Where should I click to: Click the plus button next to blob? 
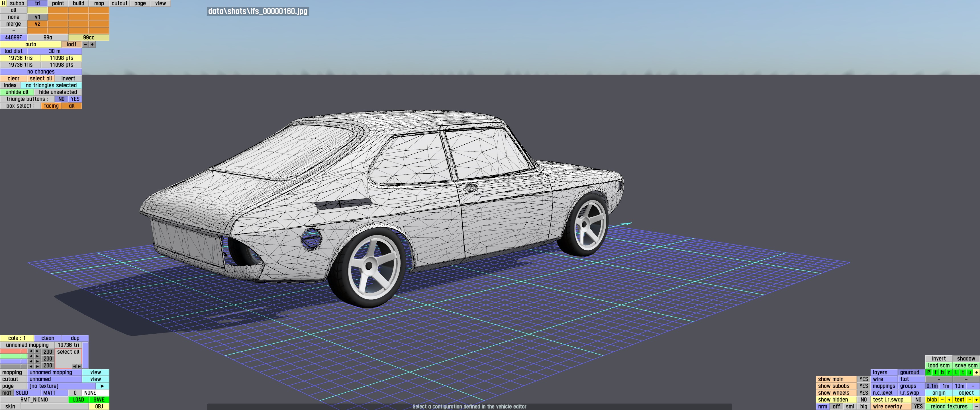tap(949, 400)
